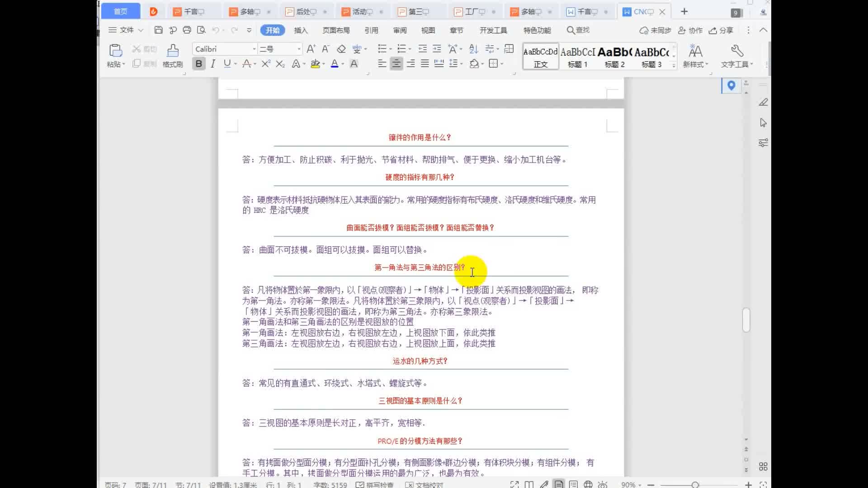Switch to Page Layout view in status bar

[x=559, y=484]
